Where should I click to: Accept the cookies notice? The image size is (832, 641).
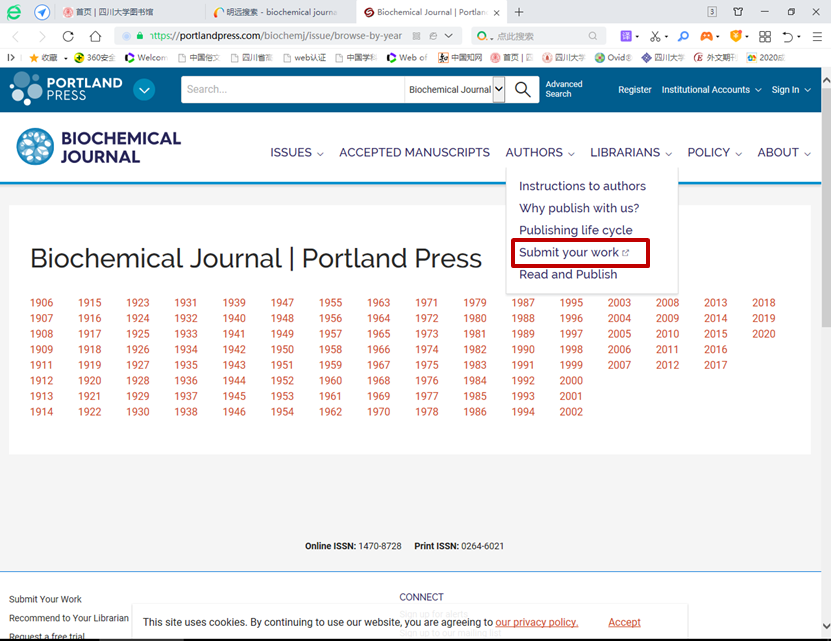tap(624, 622)
